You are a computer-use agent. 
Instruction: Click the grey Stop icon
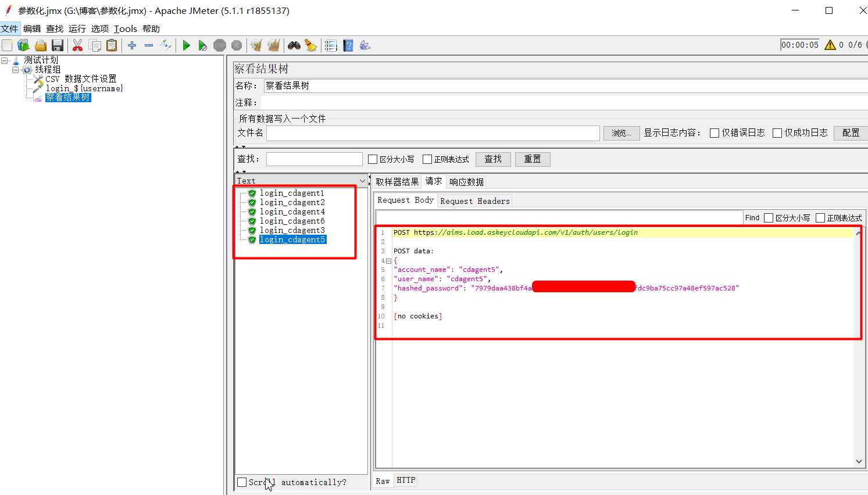(x=220, y=45)
